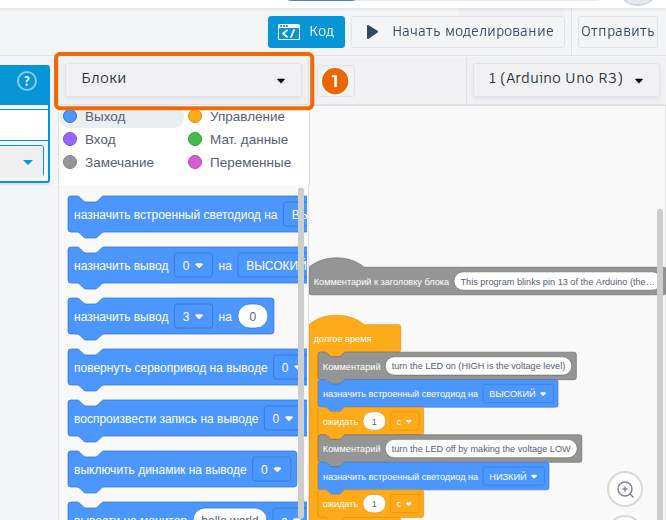Image resolution: width=666 pixels, height=520 pixels.
Task: Select the Замечание block category
Action: tap(108, 162)
